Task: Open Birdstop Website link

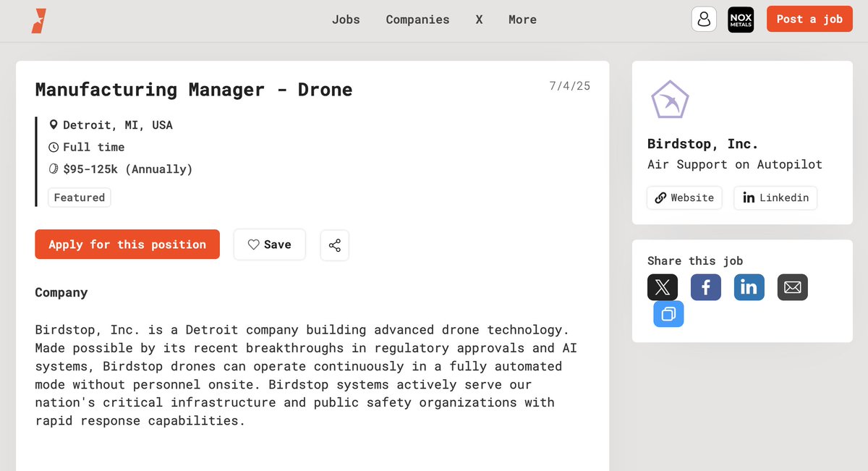Action: coord(684,198)
